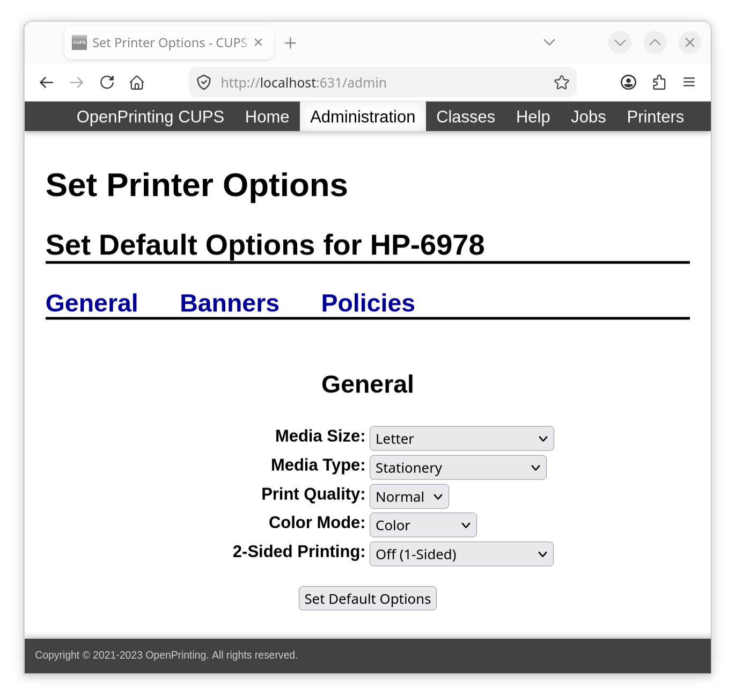Click the browser back arrow
Viewport: 735px width, 700px height.
click(46, 82)
